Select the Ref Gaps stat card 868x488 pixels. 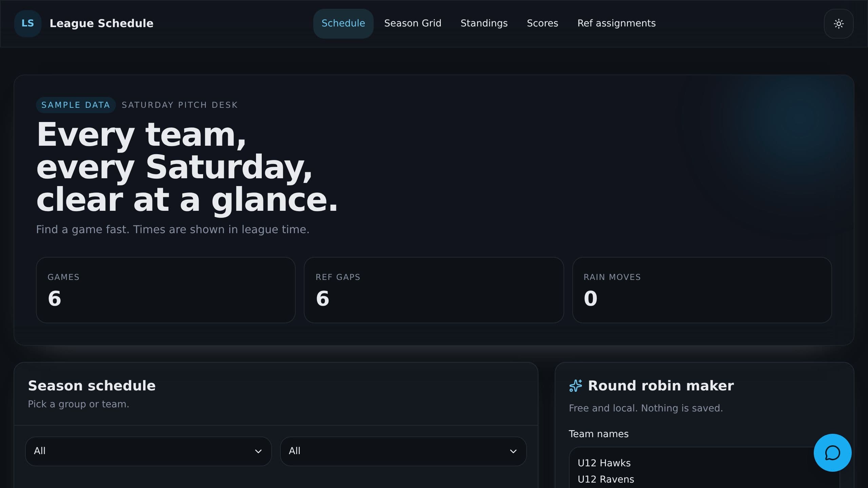point(434,290)
